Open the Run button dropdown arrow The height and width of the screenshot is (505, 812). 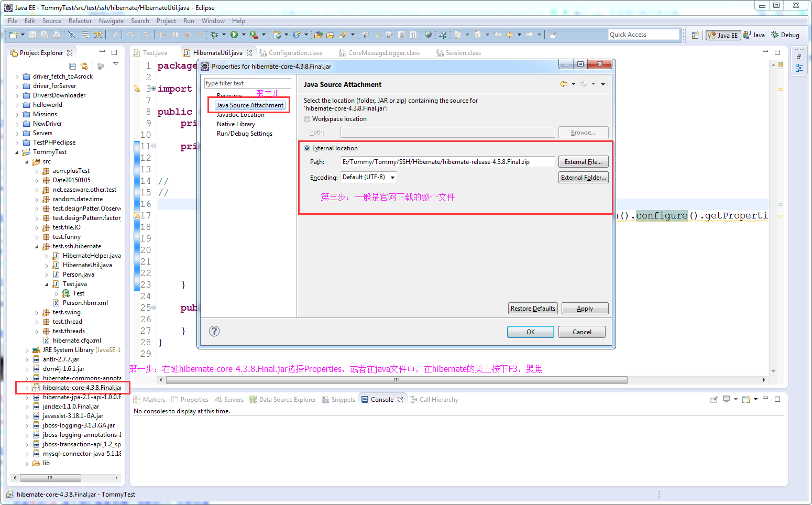pos(244,35)
